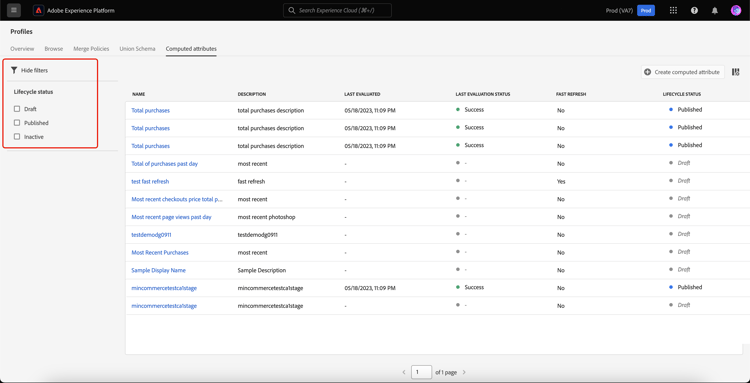Click the filter funnel icon

[x=14, y=70]
